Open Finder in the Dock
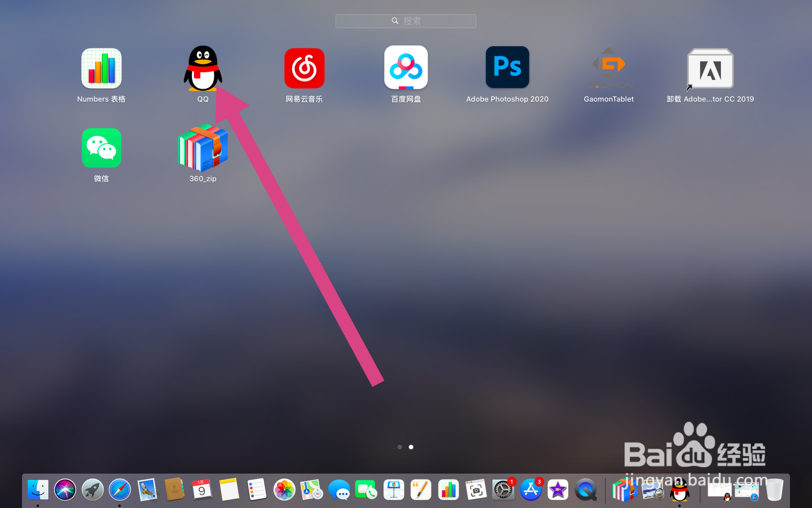The image size is (812, 508). (38, 490)
